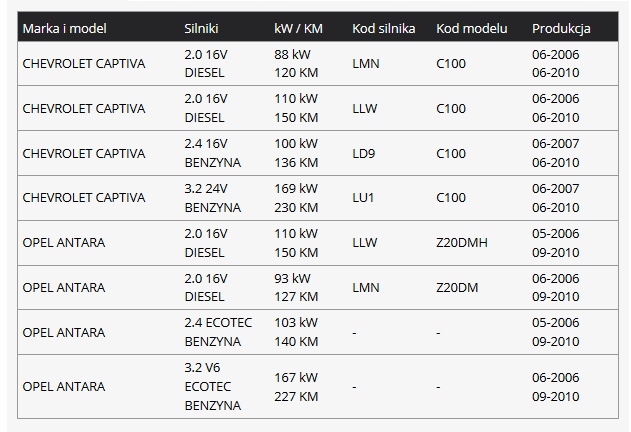This screenshot has height=432, width=631.
Task: Click Opel Antara in the 167 kW row
Action: pyautogui.click(x=64, y=387)
